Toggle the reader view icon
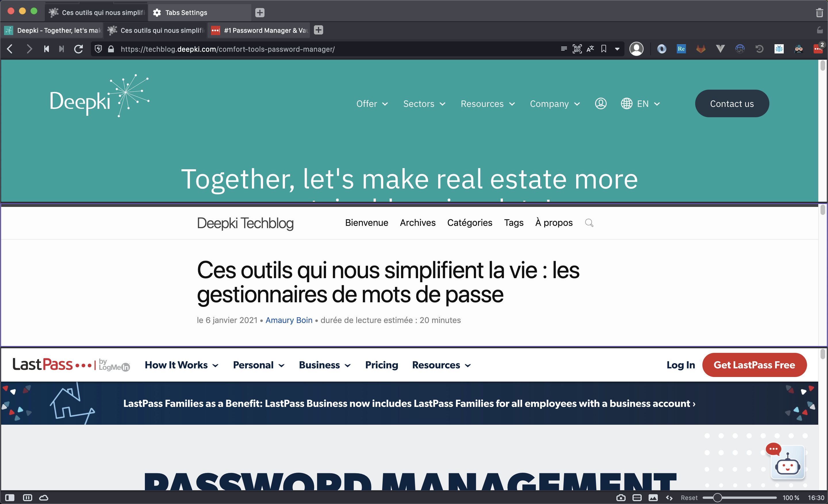Screen dimensions: 828x504 pyautogui.click(x=564, y=49)
